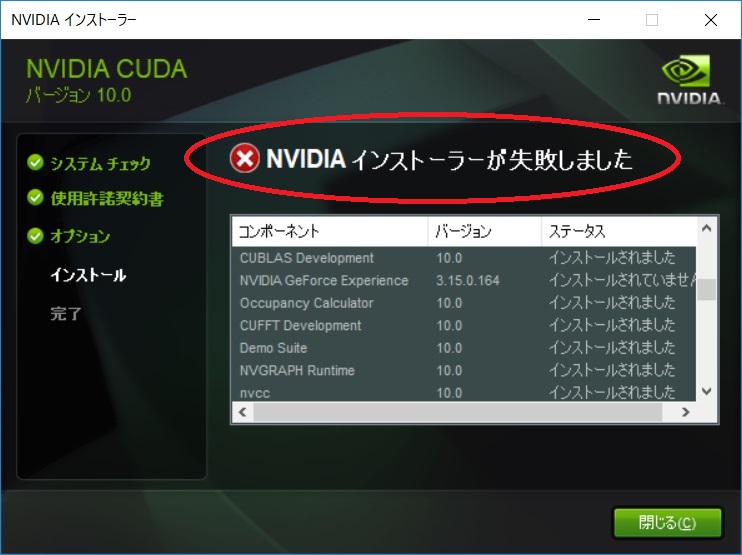Select the 完了 step
Image resolution: width=742 pixels, height=555 pixels.
[66, 313]
